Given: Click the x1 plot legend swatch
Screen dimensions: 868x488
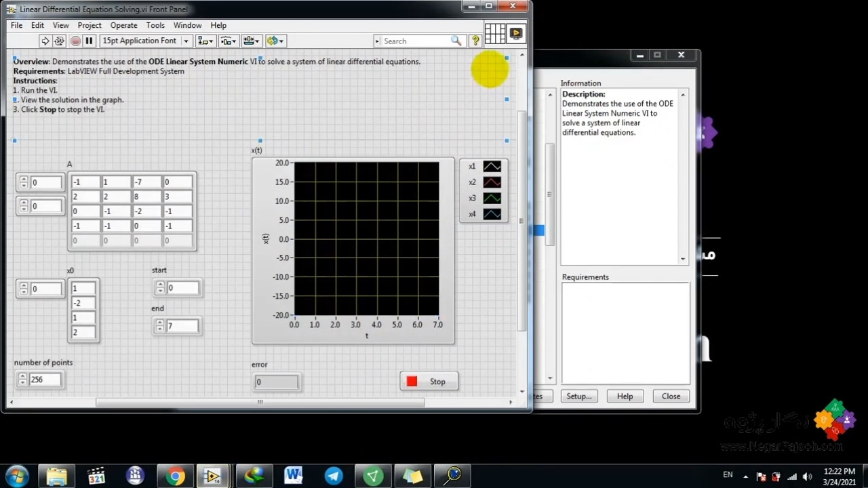Looking at the screenshot, I should click(x=492, y=166).
